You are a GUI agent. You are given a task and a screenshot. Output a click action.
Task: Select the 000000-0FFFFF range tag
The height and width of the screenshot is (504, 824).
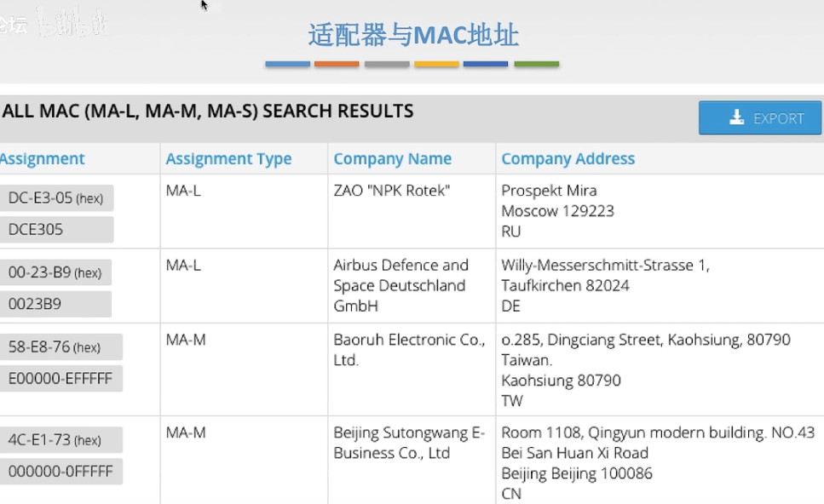point(60,471)
